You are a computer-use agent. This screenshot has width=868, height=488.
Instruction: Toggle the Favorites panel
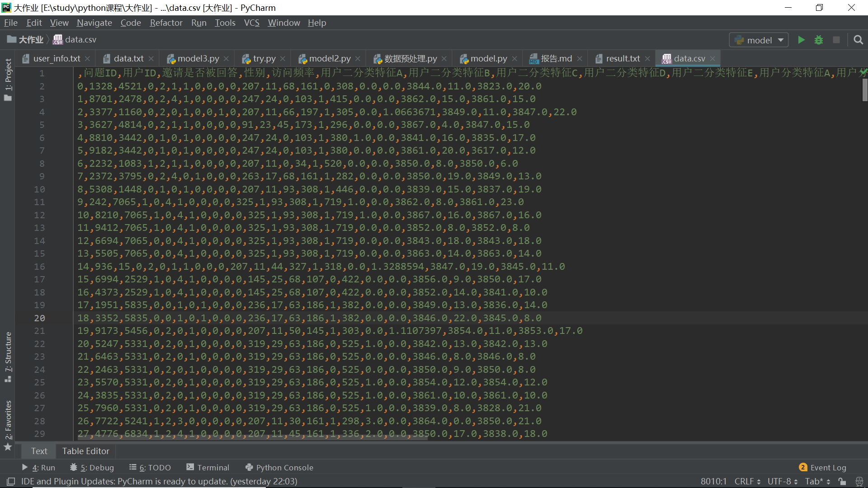coord(8,418)
